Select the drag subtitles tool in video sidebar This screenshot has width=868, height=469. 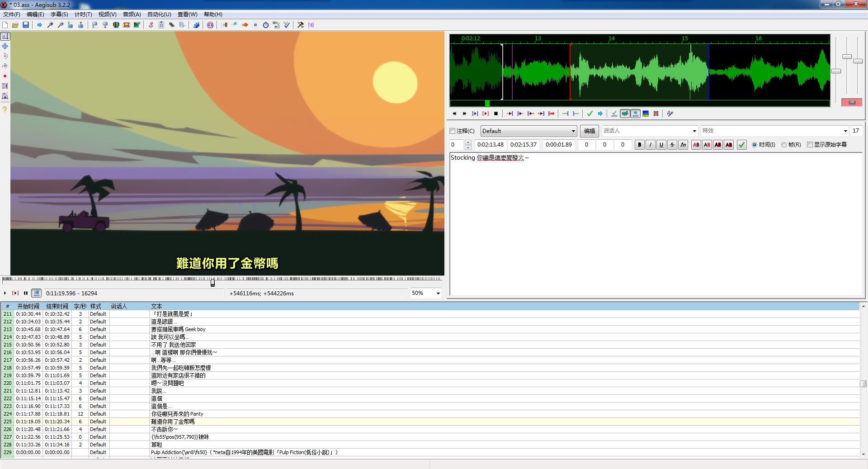pyautogui.click(x=5, y=46)
